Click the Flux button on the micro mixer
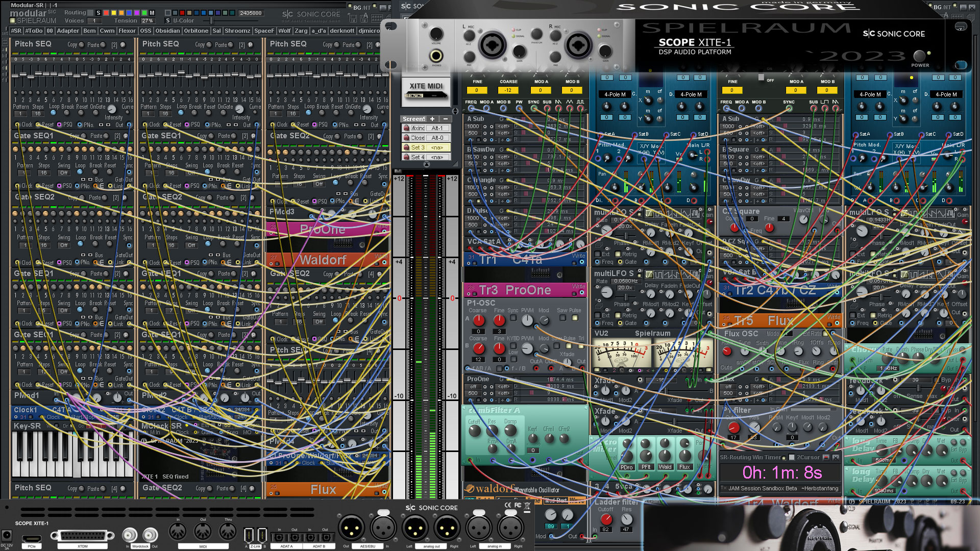Viewport: 980px width, 551px height. pos(685,467)
